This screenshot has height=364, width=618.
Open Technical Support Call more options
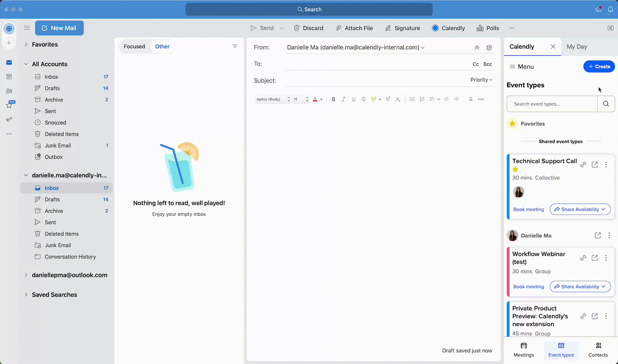(x=606, y=164)
